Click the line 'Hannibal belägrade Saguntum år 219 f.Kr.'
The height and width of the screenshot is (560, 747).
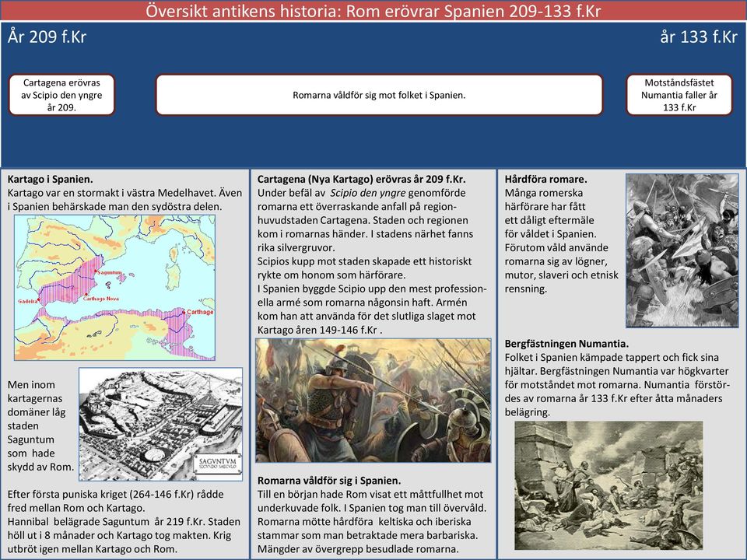pyautogui.click(x=107, y=522)
